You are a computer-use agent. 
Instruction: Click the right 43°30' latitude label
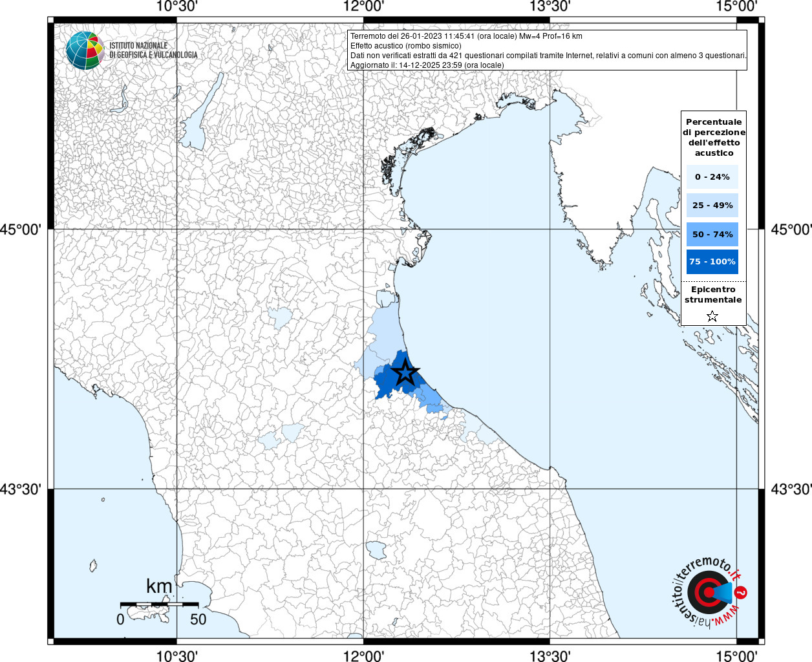[791, 489]
